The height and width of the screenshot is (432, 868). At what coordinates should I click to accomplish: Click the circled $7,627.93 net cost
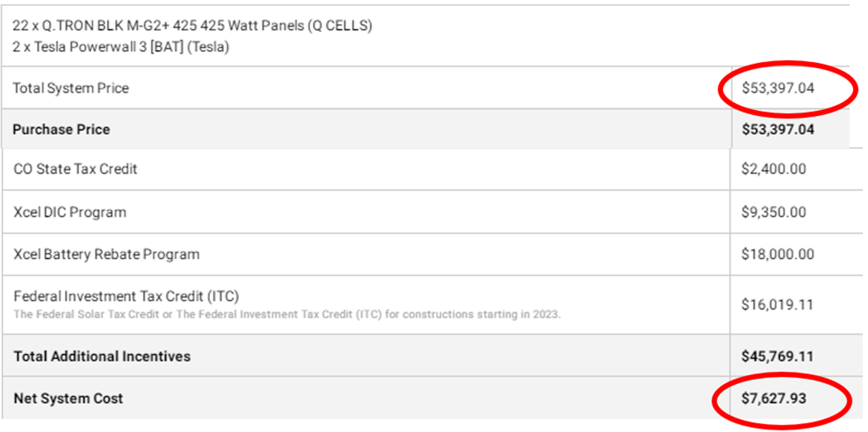pyautogui.click(x=774, y=398)
